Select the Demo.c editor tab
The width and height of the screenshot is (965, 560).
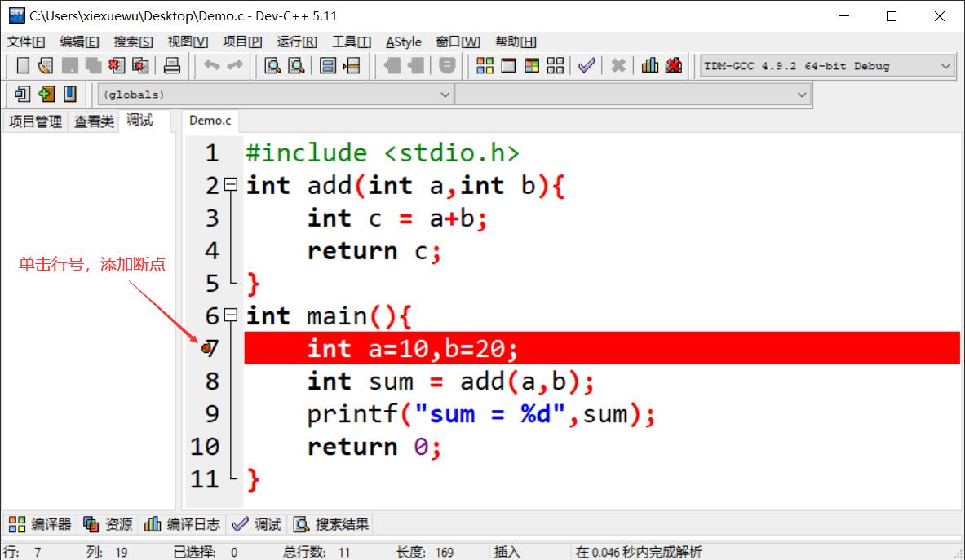(x=210, y=120)
